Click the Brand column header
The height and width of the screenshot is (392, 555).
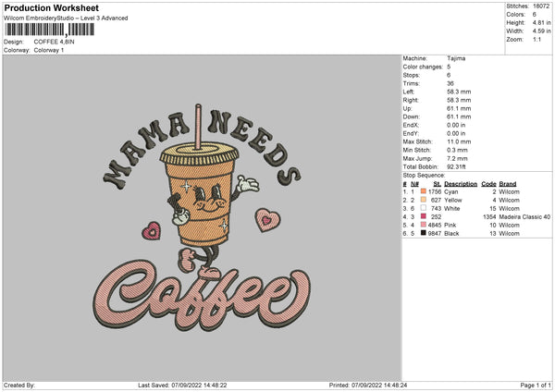509,183
